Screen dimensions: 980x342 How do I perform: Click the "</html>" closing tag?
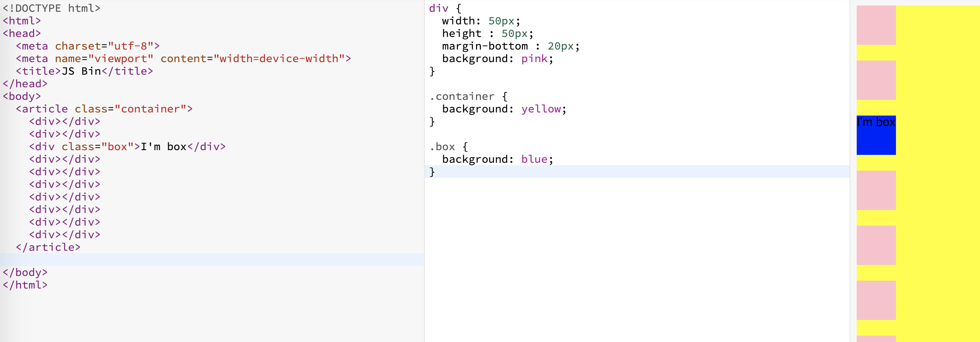pos(25,285)
